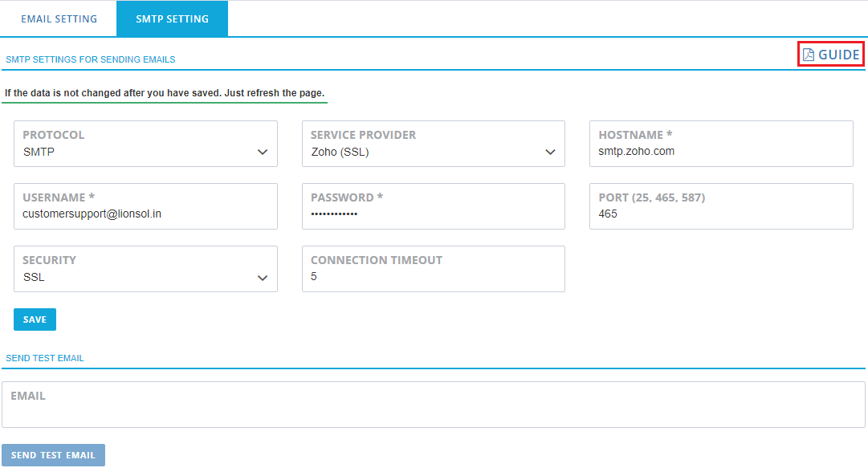Image resolution: width=868 pixels, height=472 pixels.
Task: Click the Security chevron arrow
Action: (263, 278)
